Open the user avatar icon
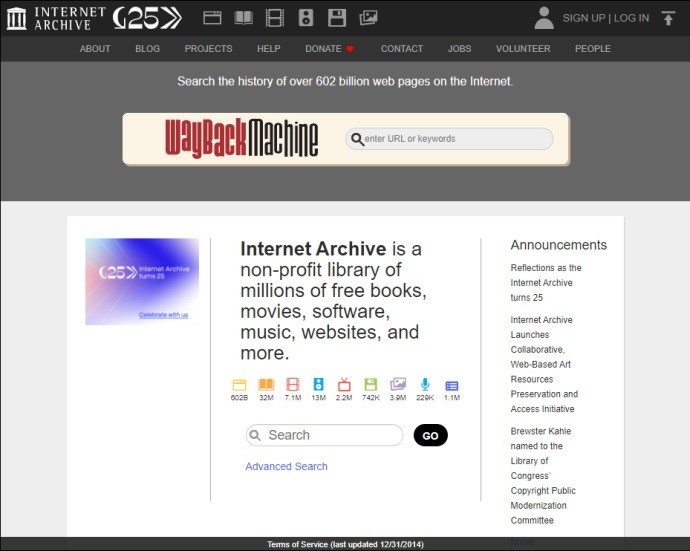690x551 pixels. 544,17
